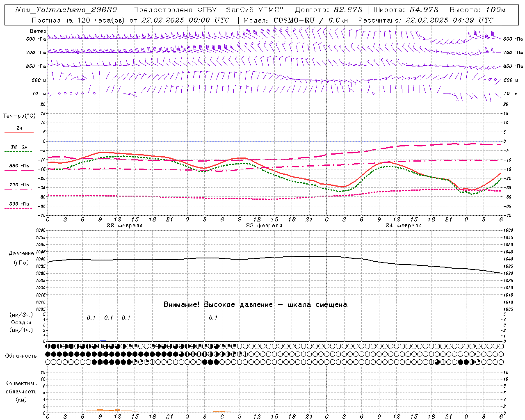Click the 850 гПа temperature legend entry
The width and height of the screenshot is (525, 420).
coord(19,166)
